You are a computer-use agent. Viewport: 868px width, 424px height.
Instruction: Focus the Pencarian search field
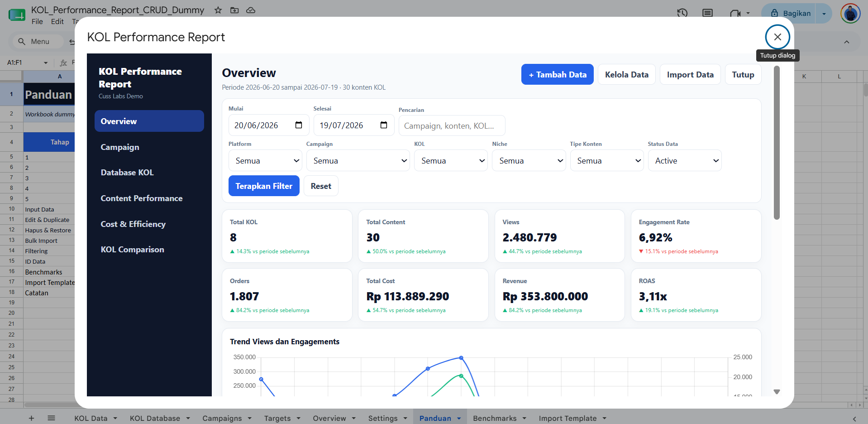pyautogui.click(x=452, y=126)
